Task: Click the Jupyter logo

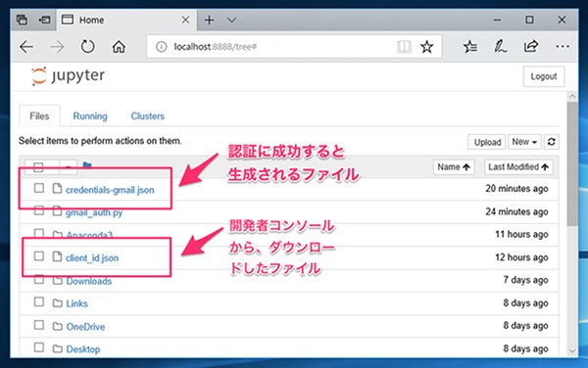Action: pyautogui.click(x=68, y=76)
